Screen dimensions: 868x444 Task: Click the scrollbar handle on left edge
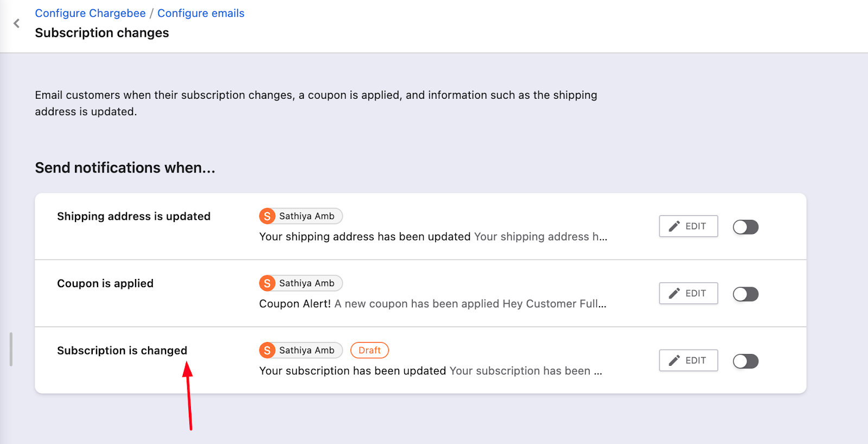coord(11,350)
